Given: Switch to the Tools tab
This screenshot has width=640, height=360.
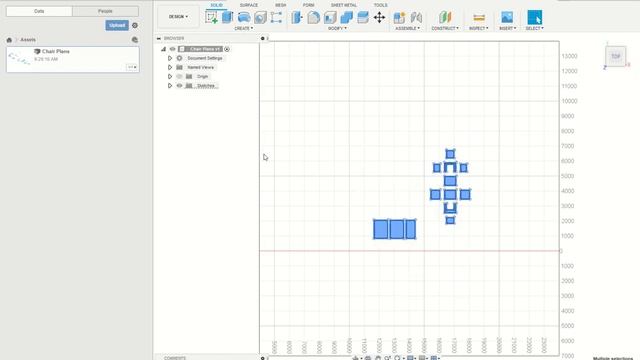Looking at the screenshot, I should pos(380,5).
